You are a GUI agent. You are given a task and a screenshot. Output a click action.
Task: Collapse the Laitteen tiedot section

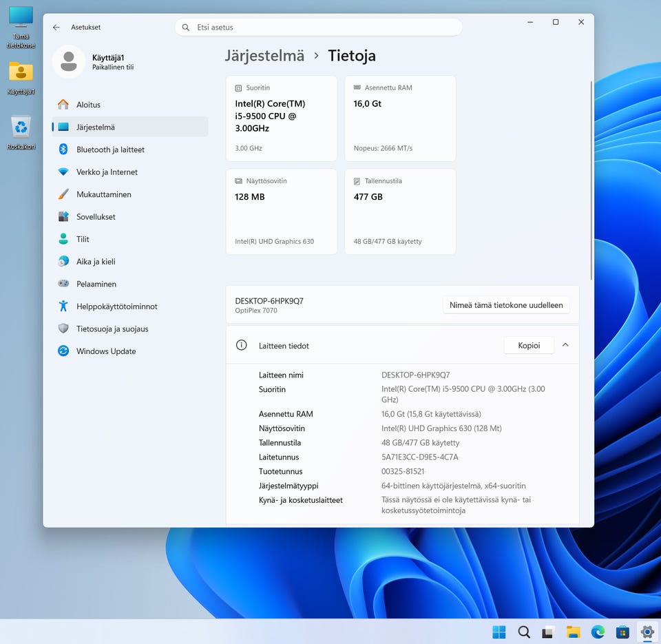tap(565, 345)
